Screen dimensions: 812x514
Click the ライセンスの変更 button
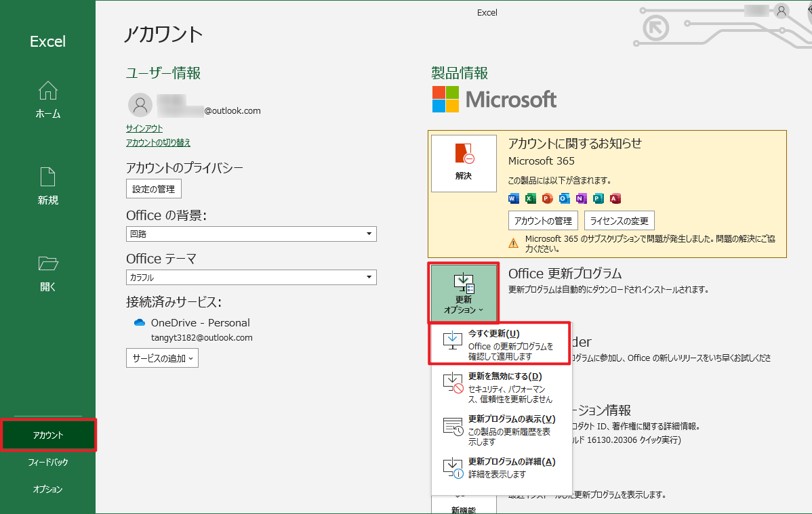620,221
